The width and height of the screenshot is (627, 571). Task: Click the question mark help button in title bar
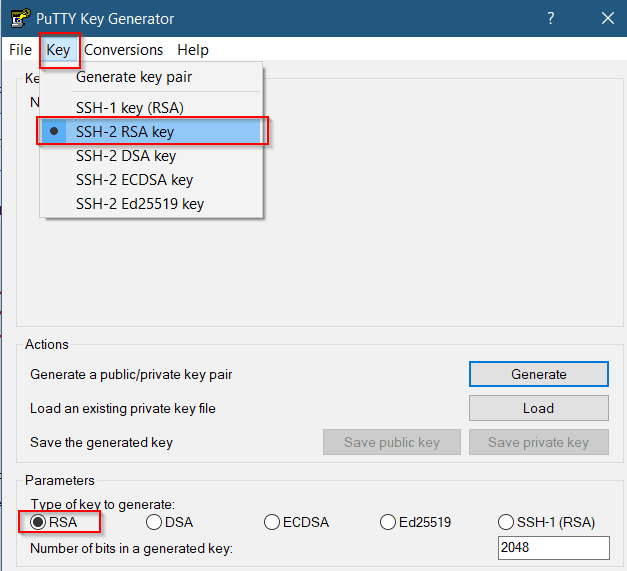click(x=551, y=18)
